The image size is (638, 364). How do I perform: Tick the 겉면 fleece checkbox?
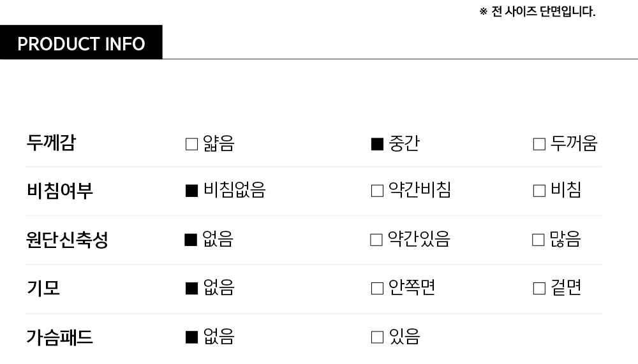pyautogui.click(x=539, y=288)
